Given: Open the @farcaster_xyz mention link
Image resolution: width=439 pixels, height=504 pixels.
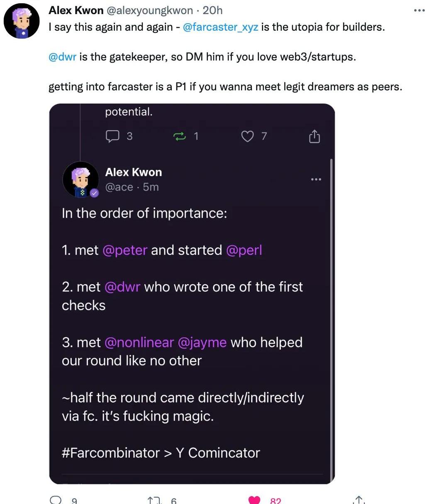Looking at the screenshot, I should (220, 27).
